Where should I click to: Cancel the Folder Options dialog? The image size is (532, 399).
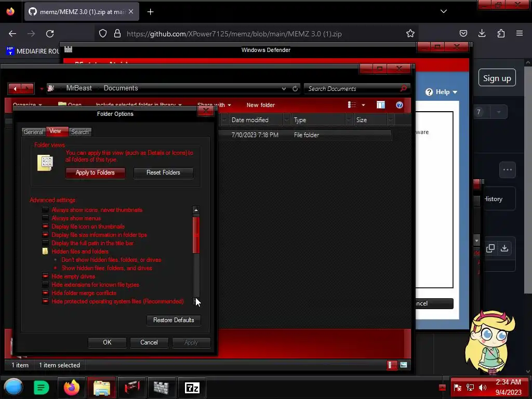click(149, 342)
